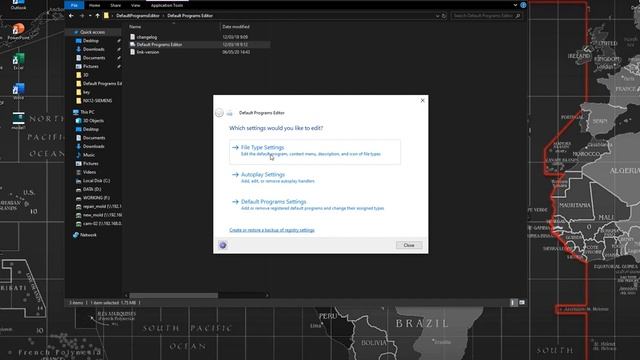Select the link-version file
Screen dimensions: 640x360
(x=148, y=52)
